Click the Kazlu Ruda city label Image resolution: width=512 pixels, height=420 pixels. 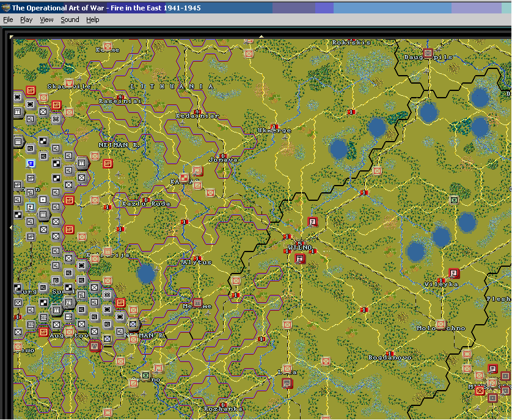pyautogui.click(x=146, y=204)
